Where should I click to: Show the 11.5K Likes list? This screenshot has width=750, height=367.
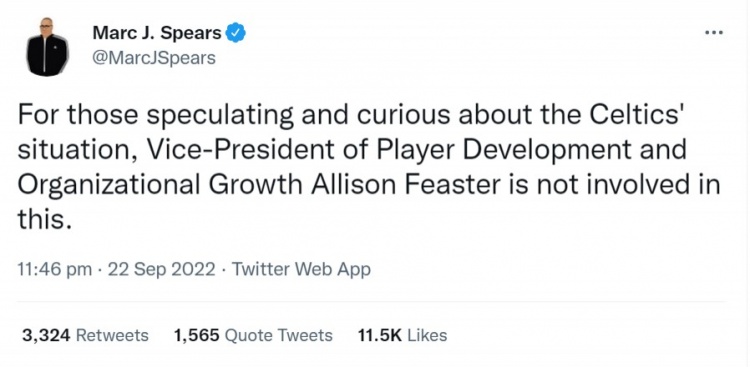point(402,335)
